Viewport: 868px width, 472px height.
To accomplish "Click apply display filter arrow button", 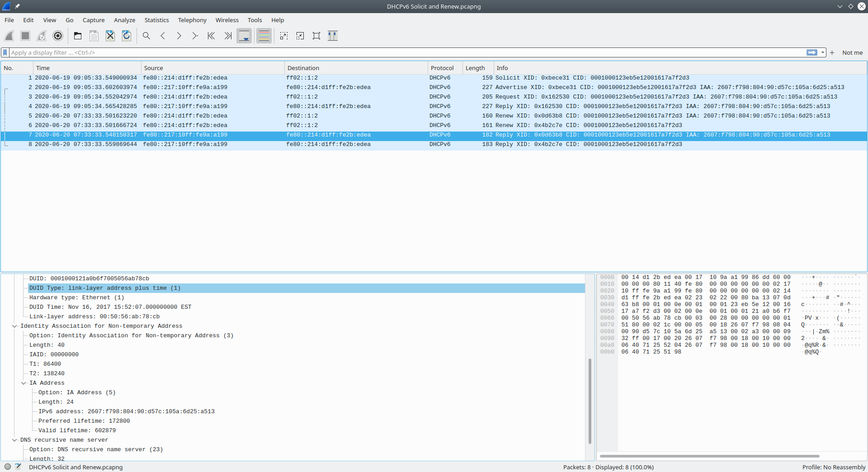I will click(812, 52).
